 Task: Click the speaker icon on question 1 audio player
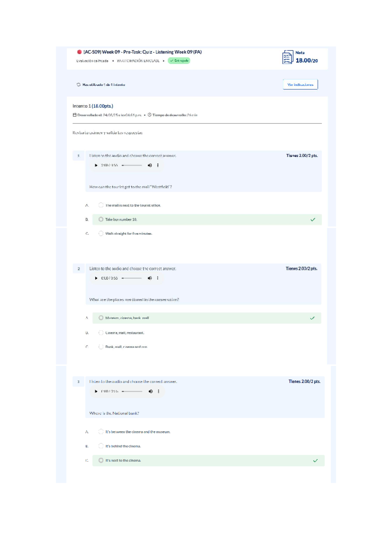[150, 165]
